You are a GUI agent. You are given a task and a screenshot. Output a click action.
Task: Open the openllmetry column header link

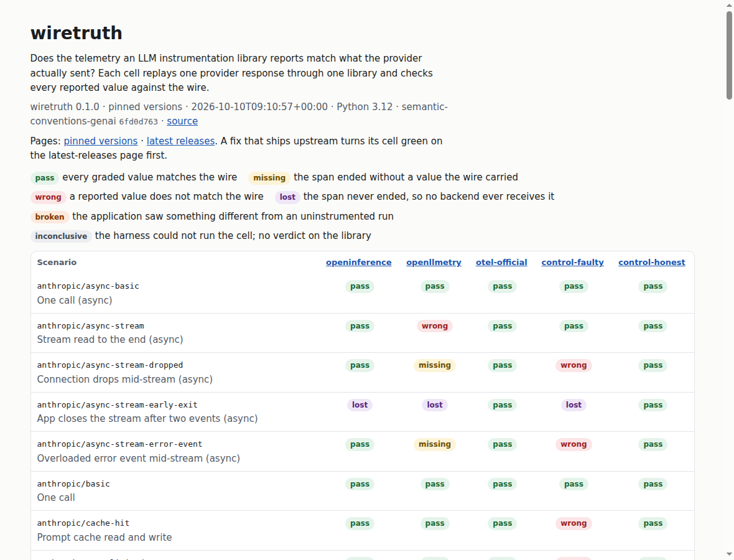pos(434,262)
